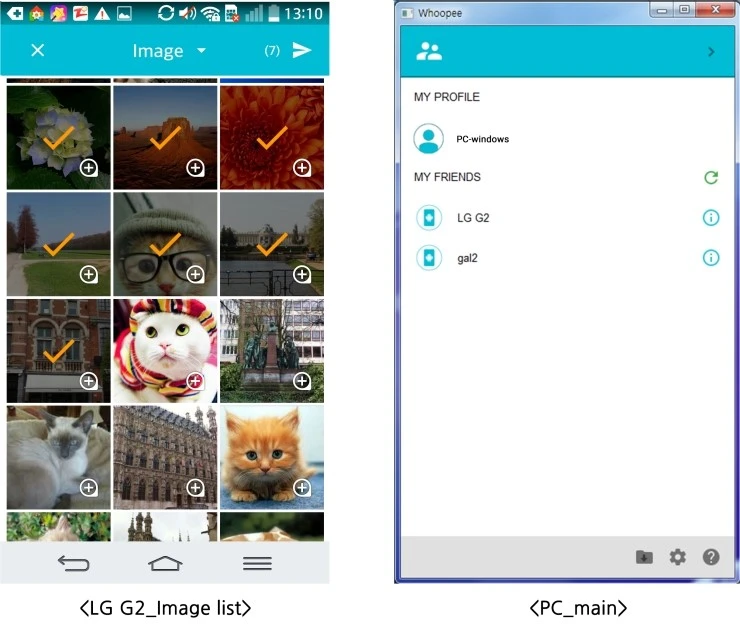Close the image picker with the X icon
Screen dimensions: 740x638
click(x=38, y=50)
